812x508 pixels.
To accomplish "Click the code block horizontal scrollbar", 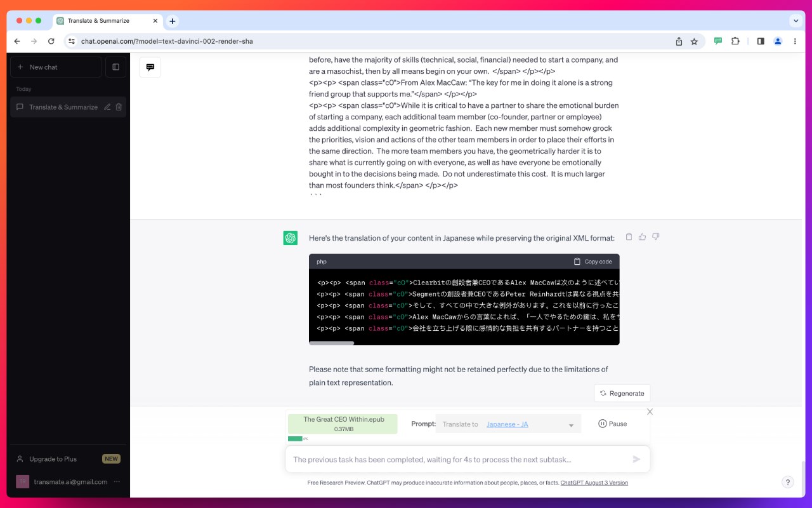I will (331, 343).
